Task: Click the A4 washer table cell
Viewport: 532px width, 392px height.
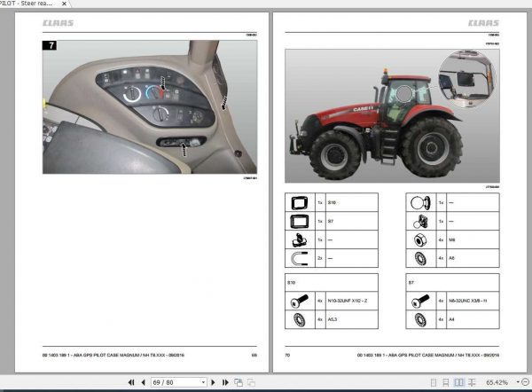Action: click(473, 319)
